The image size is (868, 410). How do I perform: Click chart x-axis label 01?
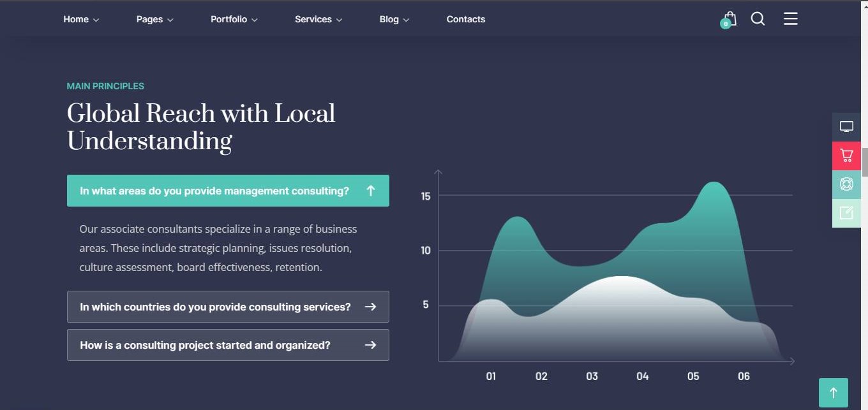[x=491, y=376]
